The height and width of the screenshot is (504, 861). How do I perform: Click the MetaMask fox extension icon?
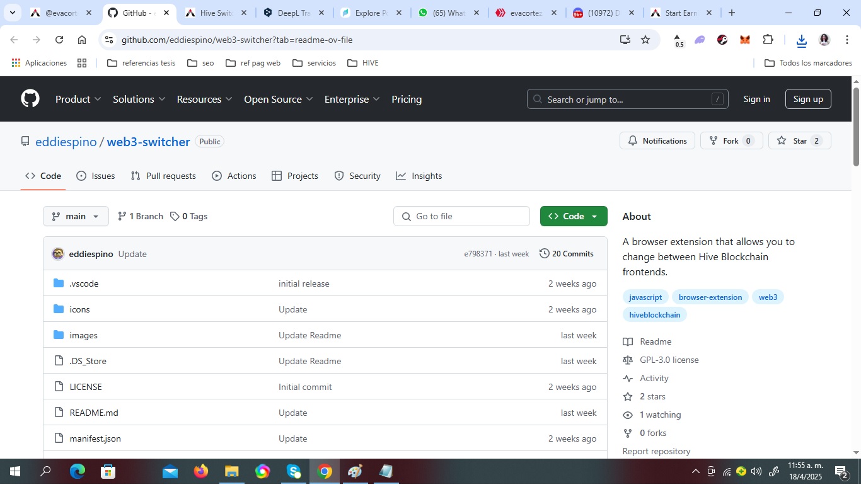pos(745,40)
